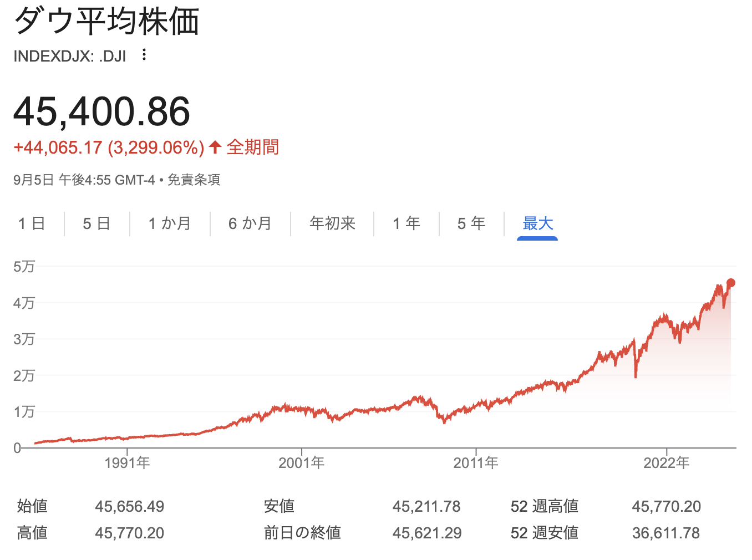
Task: Click the 始値 label
Action: 32,506
